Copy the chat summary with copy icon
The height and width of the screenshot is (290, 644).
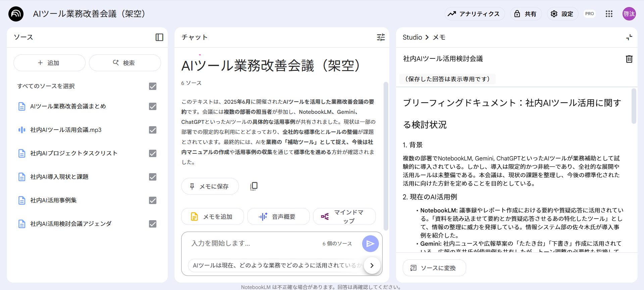click(x=254, y=186)
